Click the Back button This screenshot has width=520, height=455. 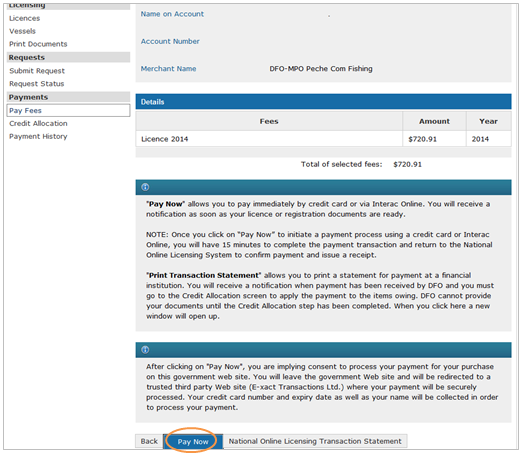coord(149,441)
